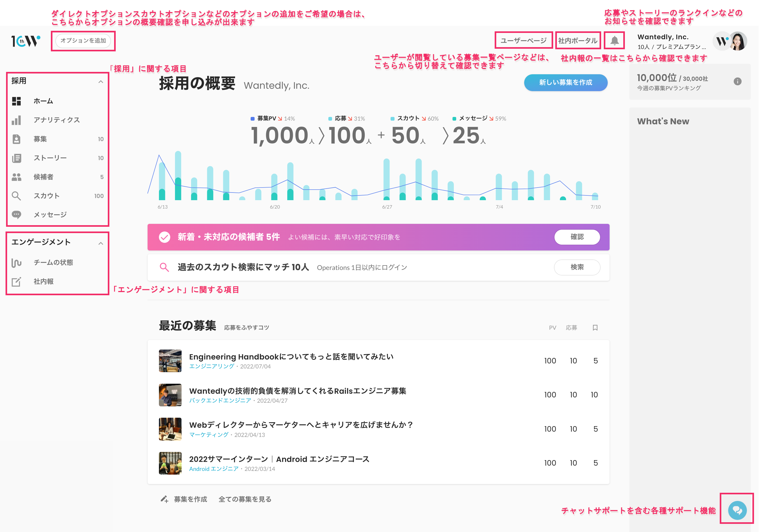Open 応募をふやすコツ link
Image resolution: width=759 pixels, height=532 pixels.
pyautogui.click(x=246, y=327)
